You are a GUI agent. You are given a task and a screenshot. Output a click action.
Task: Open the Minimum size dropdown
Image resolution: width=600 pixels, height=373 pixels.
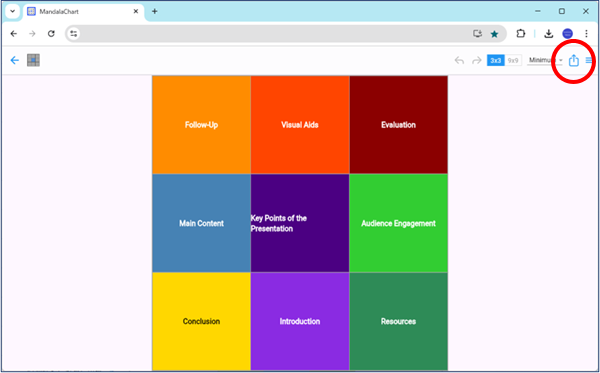pos(545,60)
